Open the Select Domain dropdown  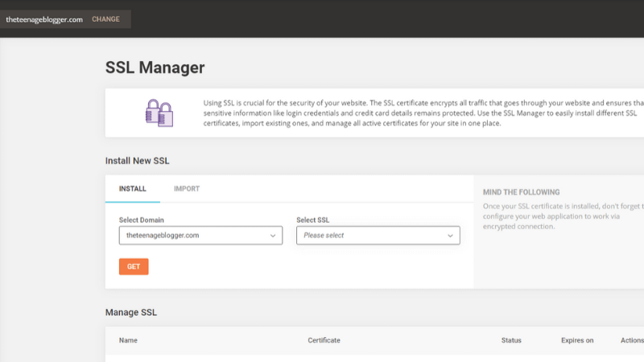click(x=200, y=235)
